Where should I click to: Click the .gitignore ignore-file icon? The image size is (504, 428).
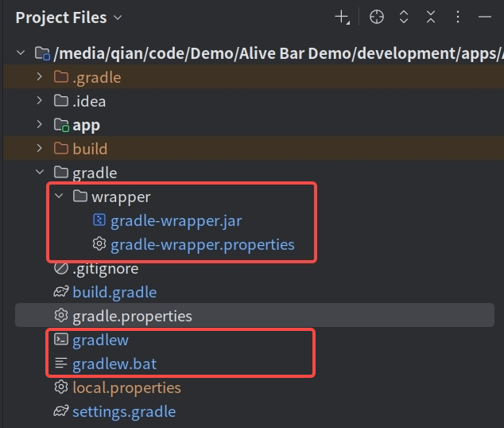[x=61, y=268]
